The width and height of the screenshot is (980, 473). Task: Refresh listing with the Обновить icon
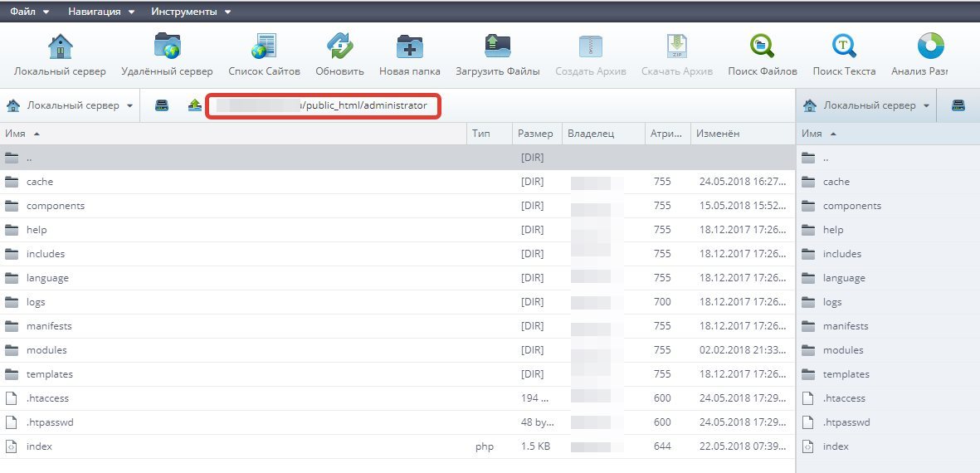(339, 46)
